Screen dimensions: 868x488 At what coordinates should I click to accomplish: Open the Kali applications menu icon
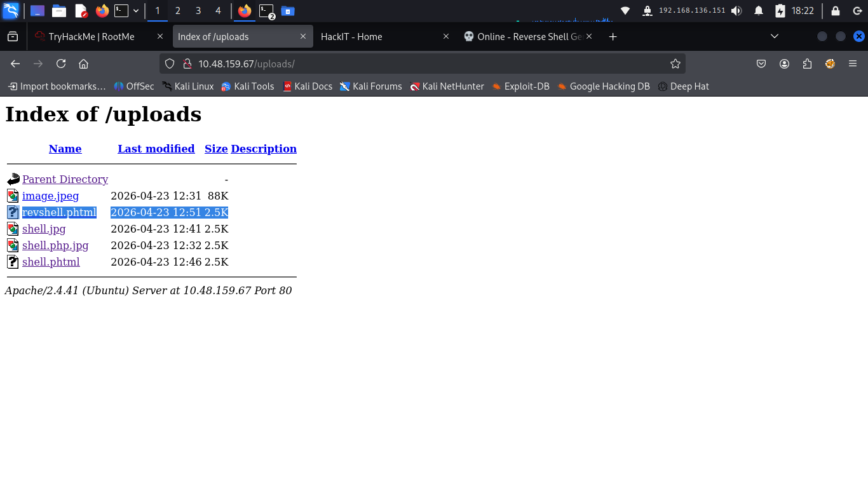pos(11,11)
